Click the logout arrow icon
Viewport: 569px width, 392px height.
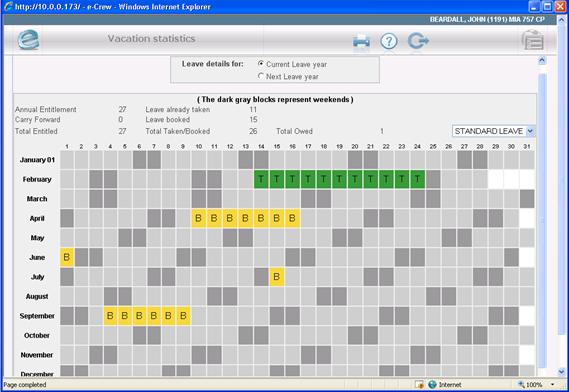click(x=418, y=41)
